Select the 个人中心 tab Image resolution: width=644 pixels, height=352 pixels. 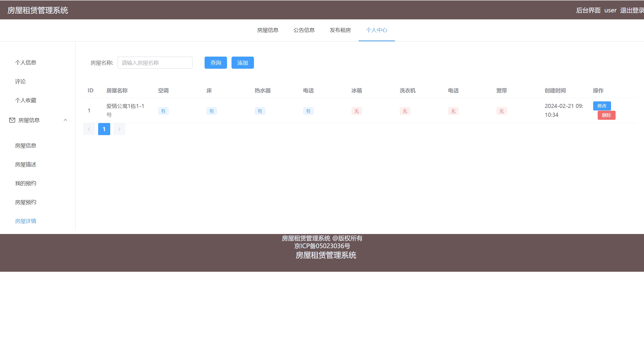(x=376, y=30)
